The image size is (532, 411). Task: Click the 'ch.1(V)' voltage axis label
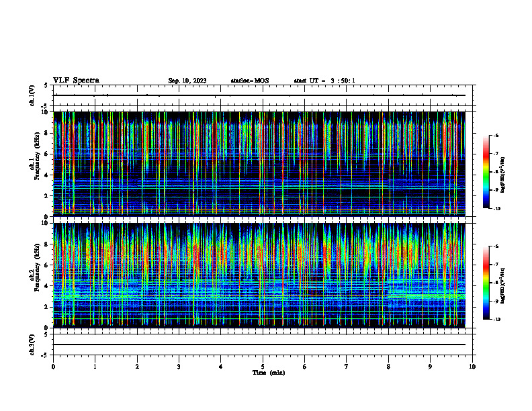(32, 95)
